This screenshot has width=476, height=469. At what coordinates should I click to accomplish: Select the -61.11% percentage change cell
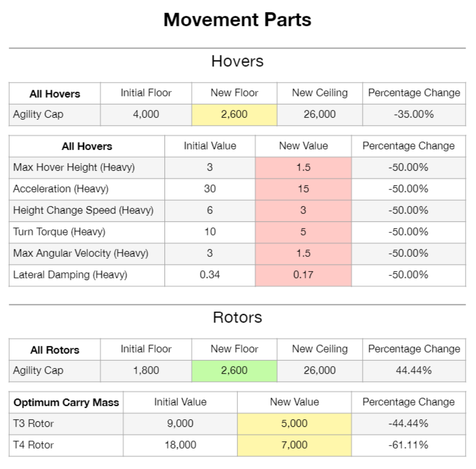[408, 445]
